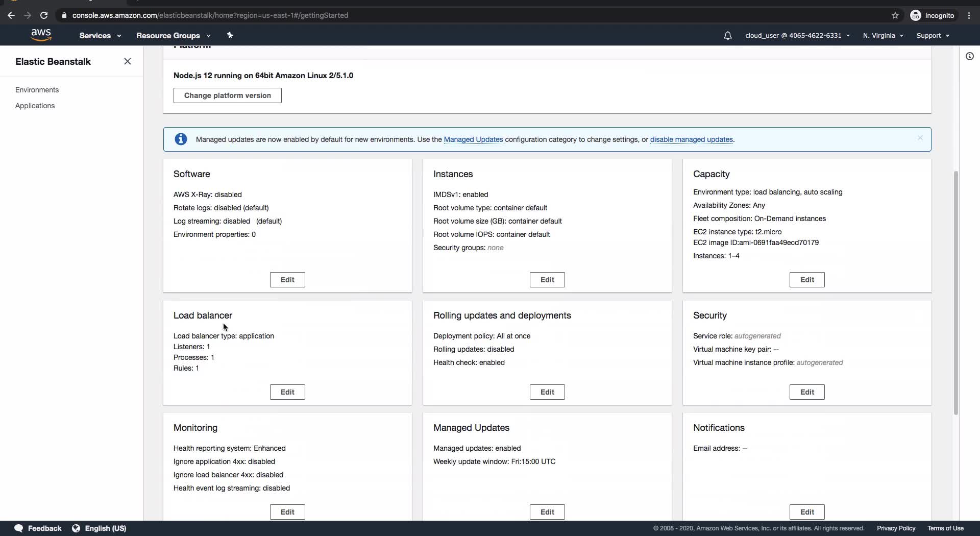Click the pin shortcut icon in navbar
Image resolution: width=980 pixels, height=536 pixels.
coord(230,35)
